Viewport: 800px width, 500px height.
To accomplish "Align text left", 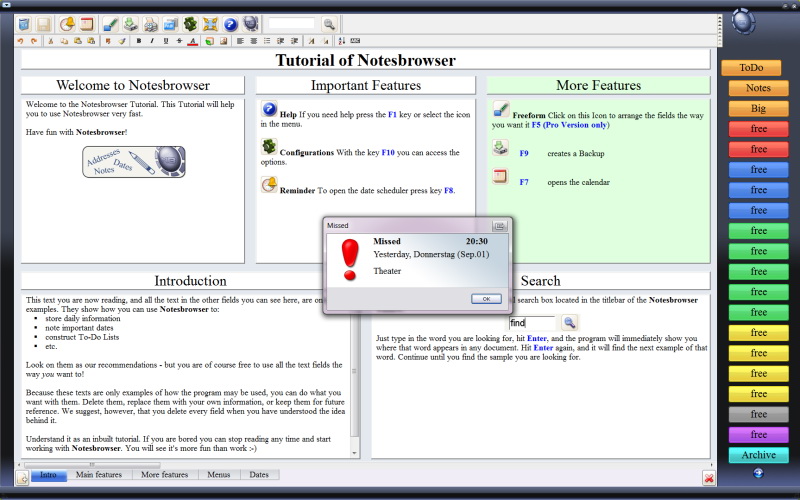I will click(240, 41).
